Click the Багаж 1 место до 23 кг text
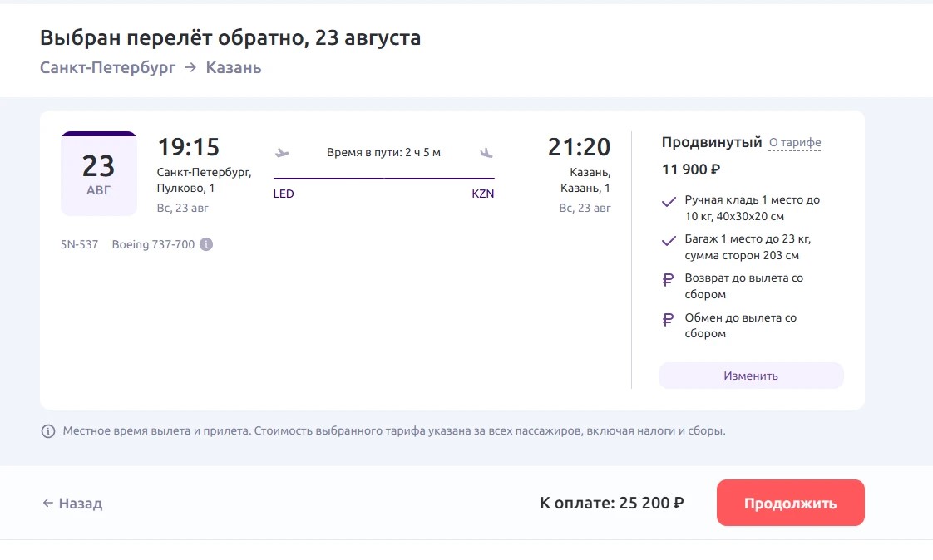Image resolution: width=933 pixels, height=560 pixels. point(748,247)
